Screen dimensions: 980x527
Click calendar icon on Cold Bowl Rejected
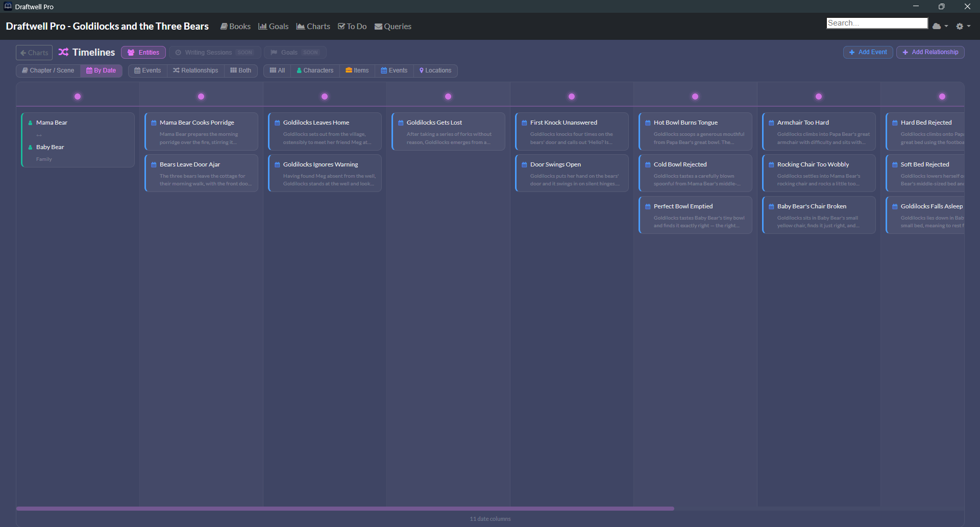tap(648, 164)
